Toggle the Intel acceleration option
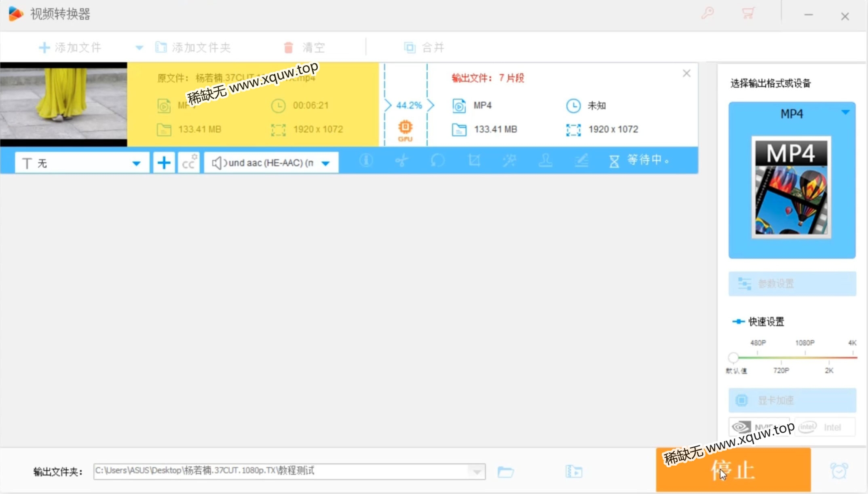The width and height of the screenshot is (868, 494). click(x=825, y=427)
